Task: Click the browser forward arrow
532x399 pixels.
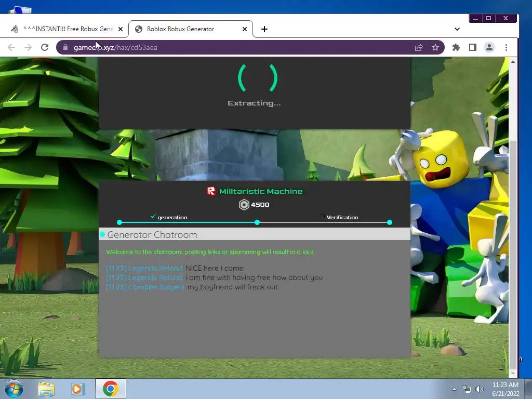Action: (28, 47)
